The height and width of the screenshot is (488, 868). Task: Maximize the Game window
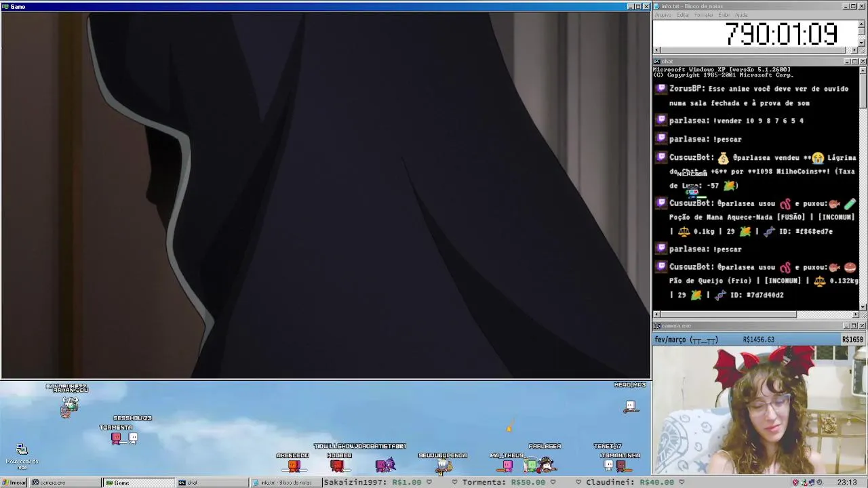637,6
